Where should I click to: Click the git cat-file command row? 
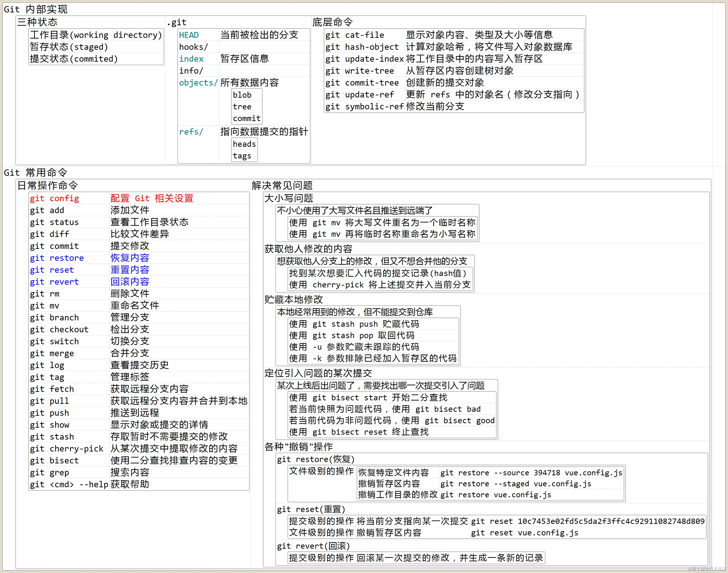coord(355,35)
